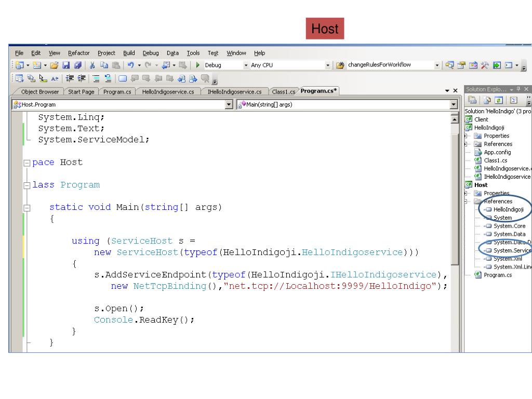Select Program.cs under Host project
532x399 pixels.
[x=498, y=275]
